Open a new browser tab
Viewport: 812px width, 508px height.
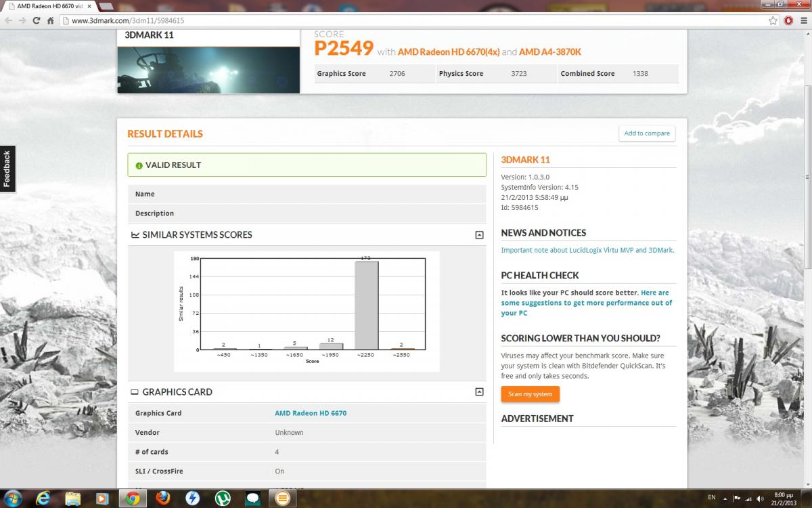[107, 6]
